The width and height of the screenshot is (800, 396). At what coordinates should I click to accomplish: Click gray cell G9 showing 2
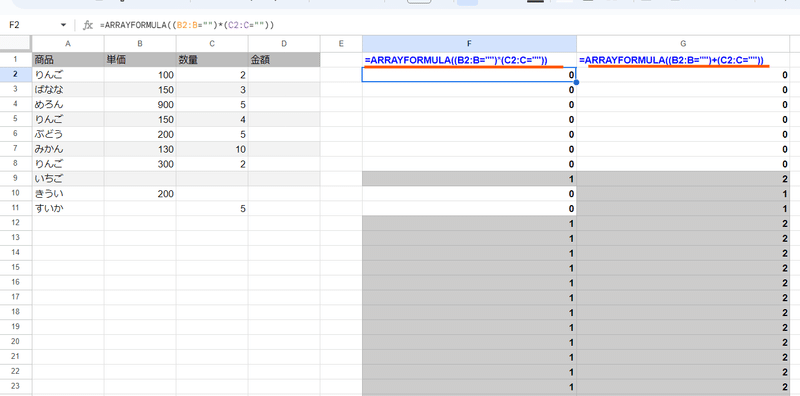tap(683, 179)
